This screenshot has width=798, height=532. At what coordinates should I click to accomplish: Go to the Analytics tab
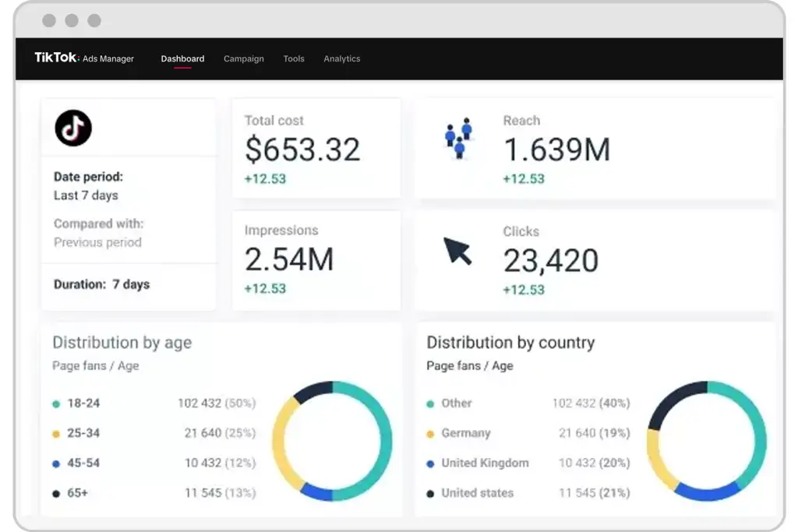[342, 58]
